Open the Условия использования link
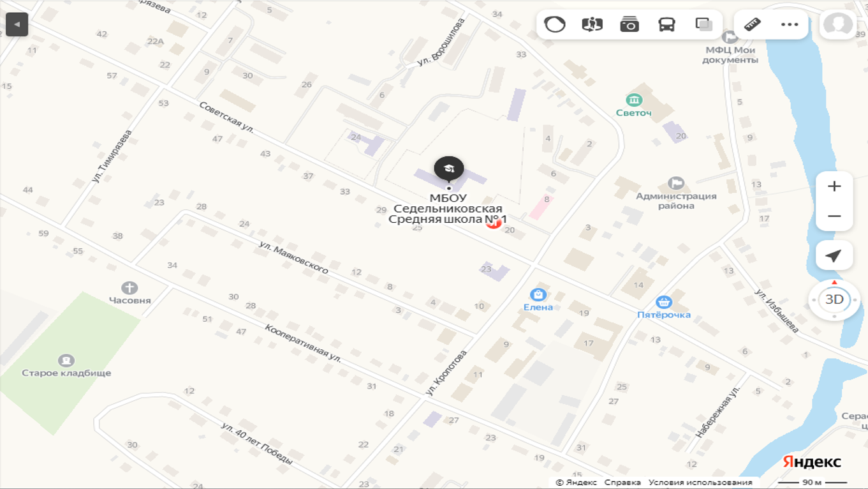The height and width of the screenshot is (489, 868). (x=700, y=483)
